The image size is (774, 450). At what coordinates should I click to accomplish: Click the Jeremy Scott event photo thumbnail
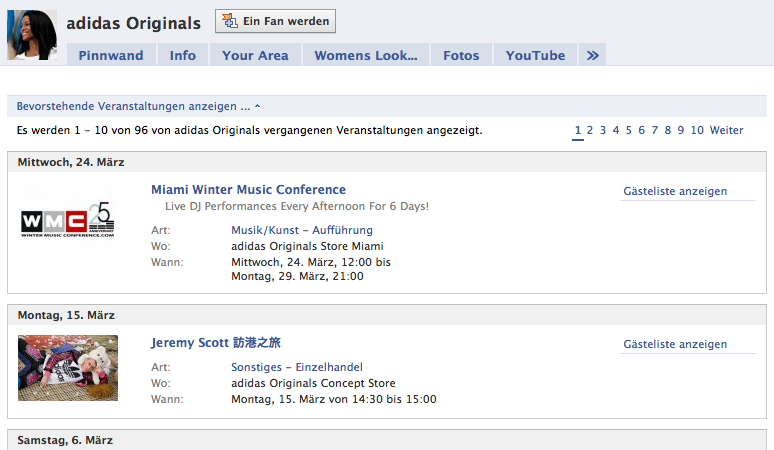pos(68,368)
